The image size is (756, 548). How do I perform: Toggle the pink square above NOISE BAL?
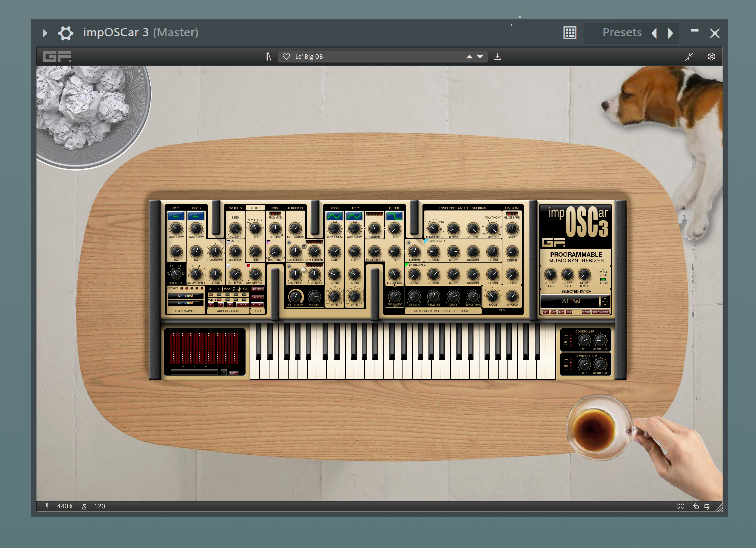[x=268, y=242]
